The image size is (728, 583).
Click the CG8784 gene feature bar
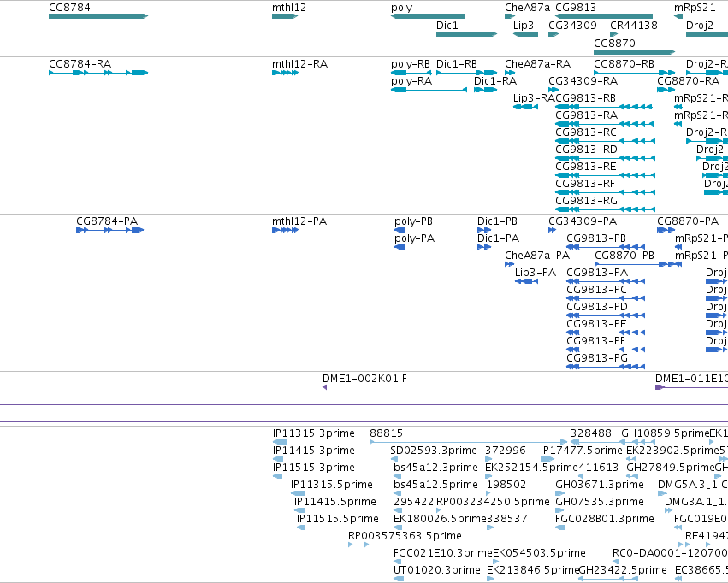click(98, 16)
